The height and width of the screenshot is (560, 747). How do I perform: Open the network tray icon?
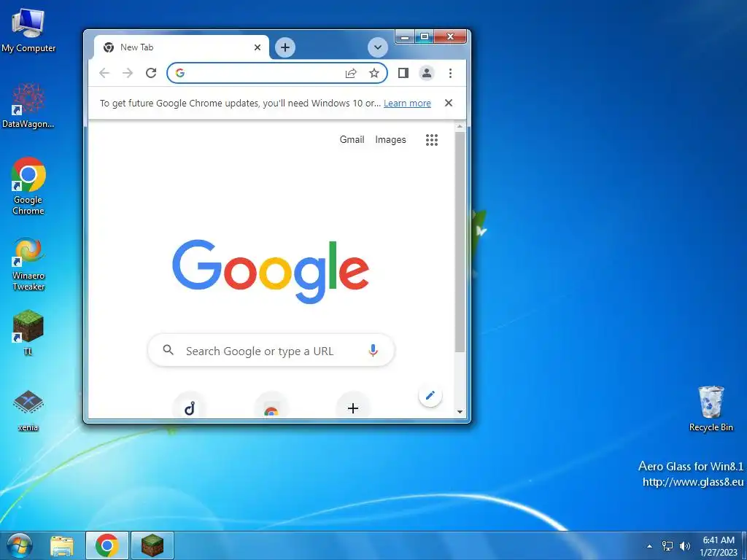(667, 546)
